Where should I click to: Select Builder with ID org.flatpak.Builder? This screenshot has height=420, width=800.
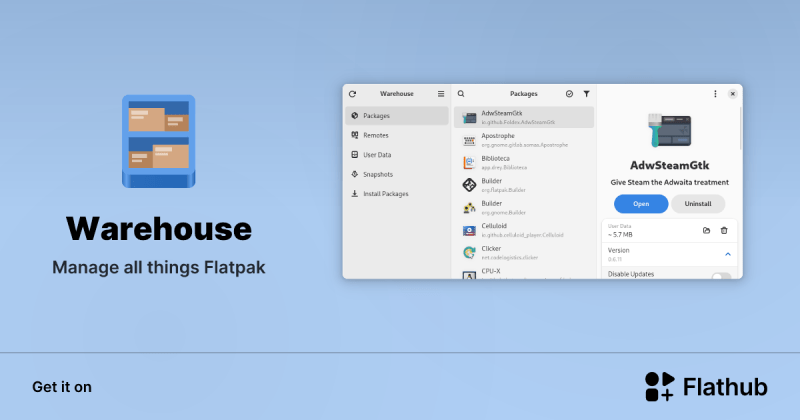pos(524,185)
